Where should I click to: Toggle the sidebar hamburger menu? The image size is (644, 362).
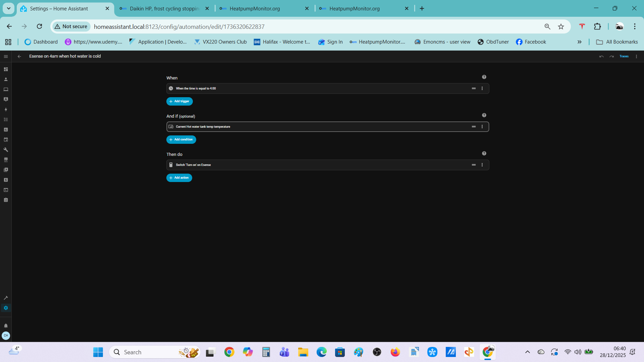(6, 56)
